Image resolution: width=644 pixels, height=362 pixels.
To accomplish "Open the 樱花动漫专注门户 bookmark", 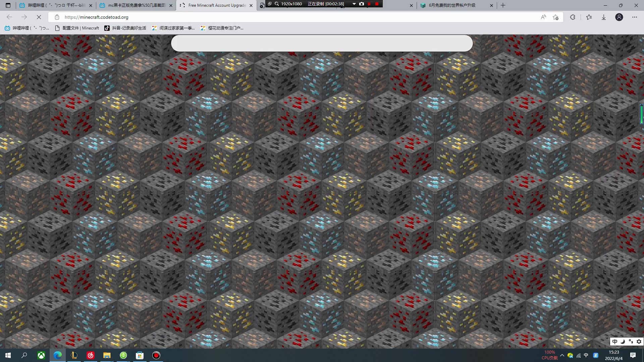I will point(222,28).
